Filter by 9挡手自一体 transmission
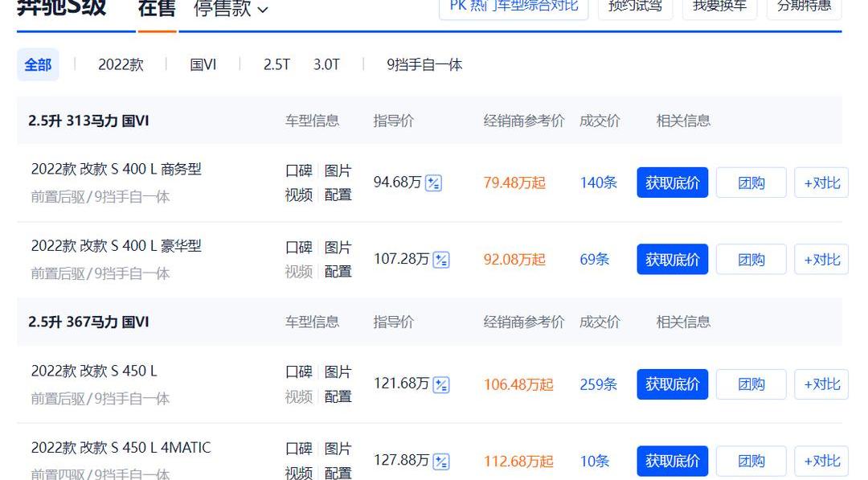The height and width of the screenshot is (480, 868). tap(424, 65)
